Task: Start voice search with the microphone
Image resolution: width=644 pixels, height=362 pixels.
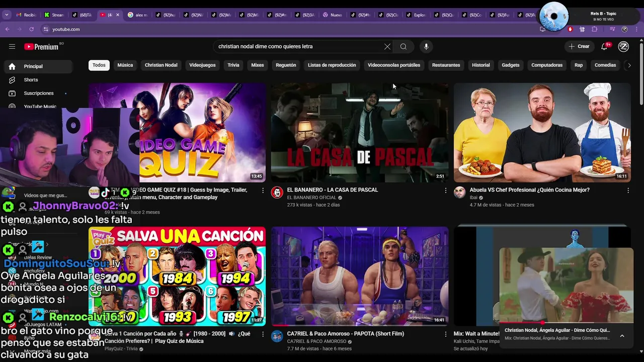Action: [x=426, y=47]
